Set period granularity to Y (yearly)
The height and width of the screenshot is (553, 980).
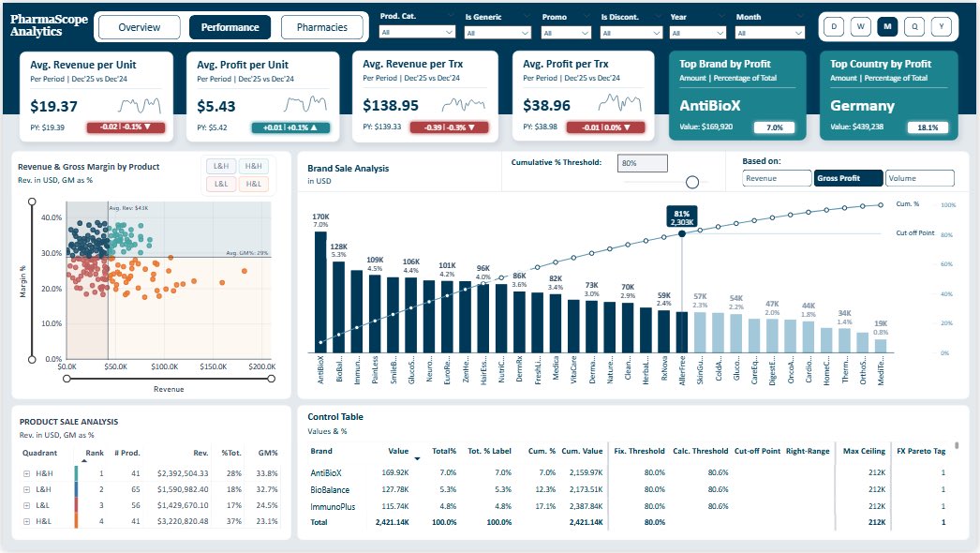pos(942,26)
